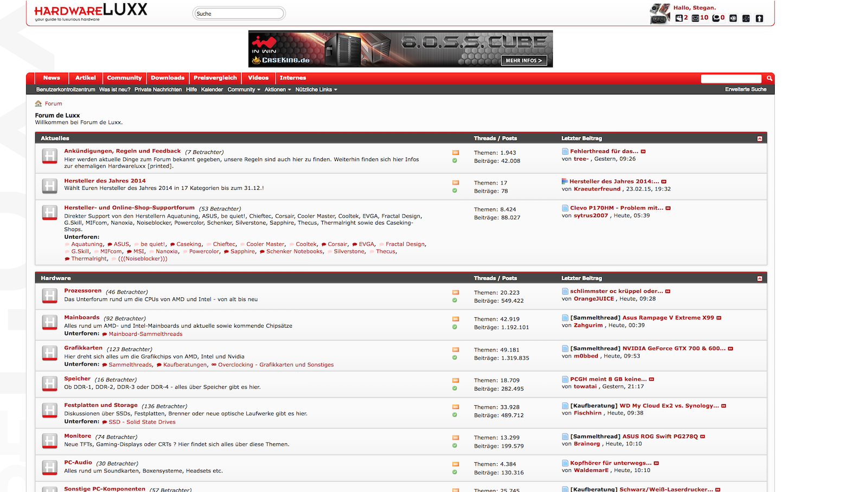Viewport: 868px width, 492px height.
Task: Click green check icon for Mainboards
Action: [x=455, y=327]
